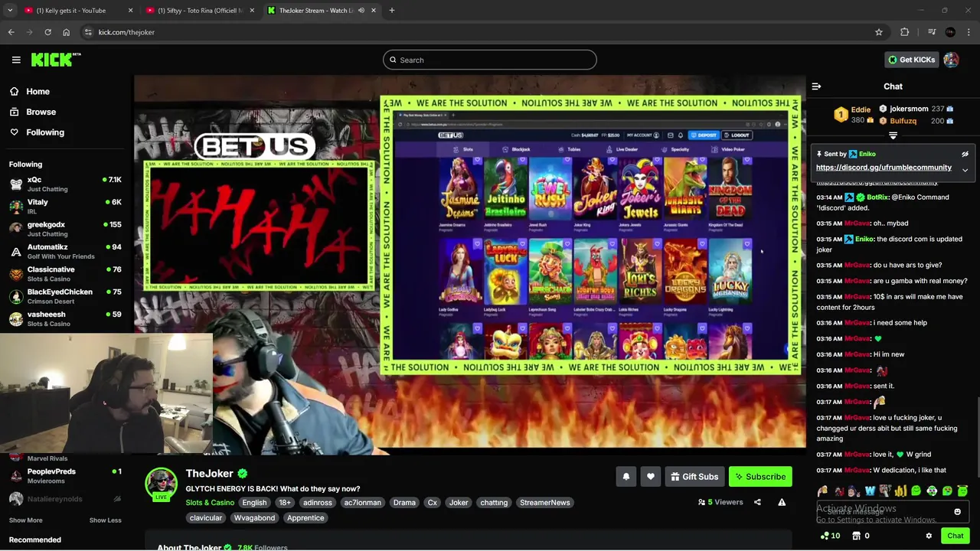Turn on stream notifications bell

626,477
